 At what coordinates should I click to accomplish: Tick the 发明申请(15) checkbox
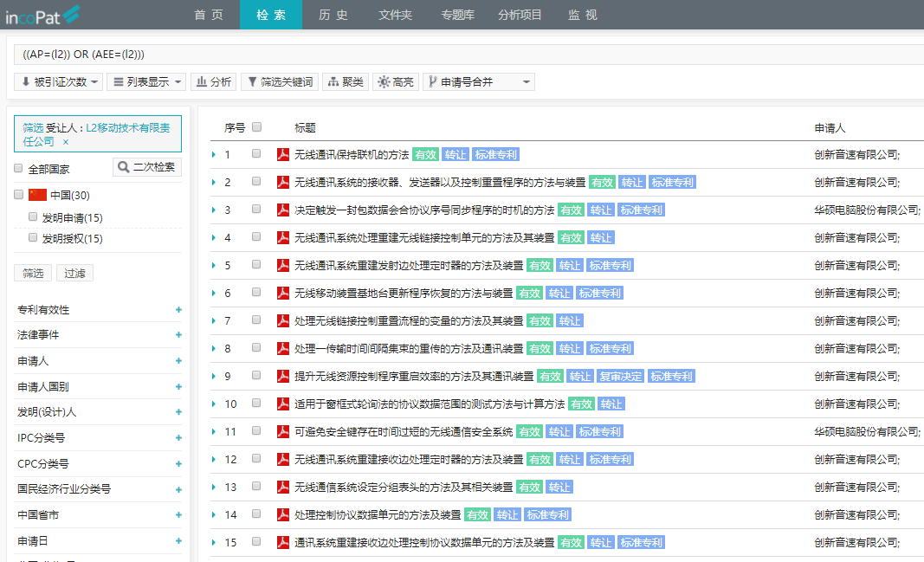[x=33, y=216]
